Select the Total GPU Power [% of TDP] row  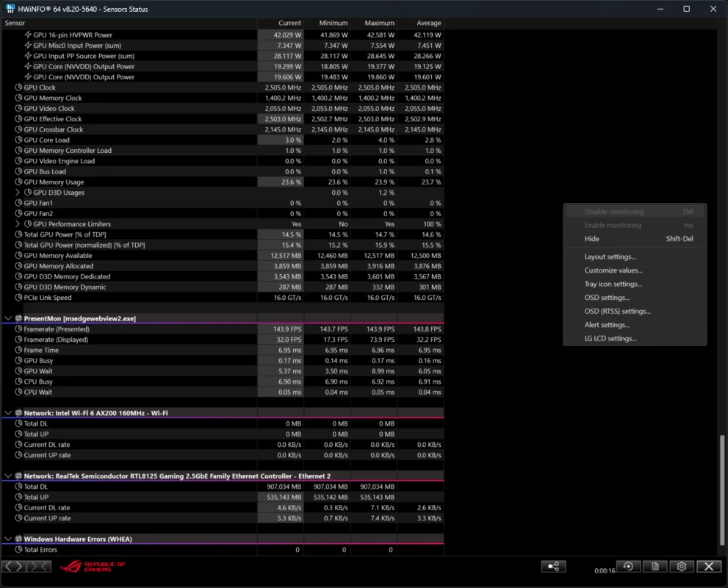coord(223,234)
